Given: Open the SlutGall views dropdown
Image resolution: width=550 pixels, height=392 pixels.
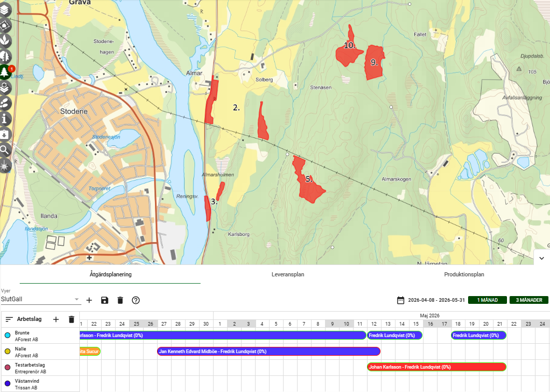Looking at the screenshot, I should click(x=77, y=299).
